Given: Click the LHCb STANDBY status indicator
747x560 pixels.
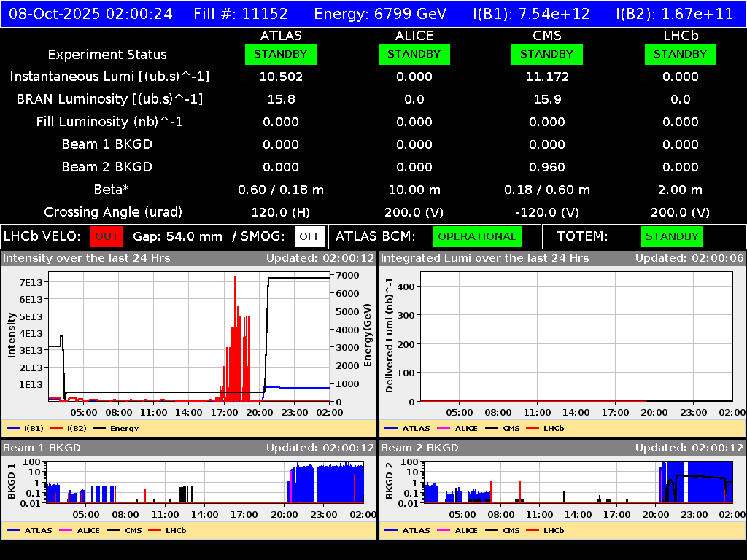Looking at the screenshot, I should pos(680,54).
